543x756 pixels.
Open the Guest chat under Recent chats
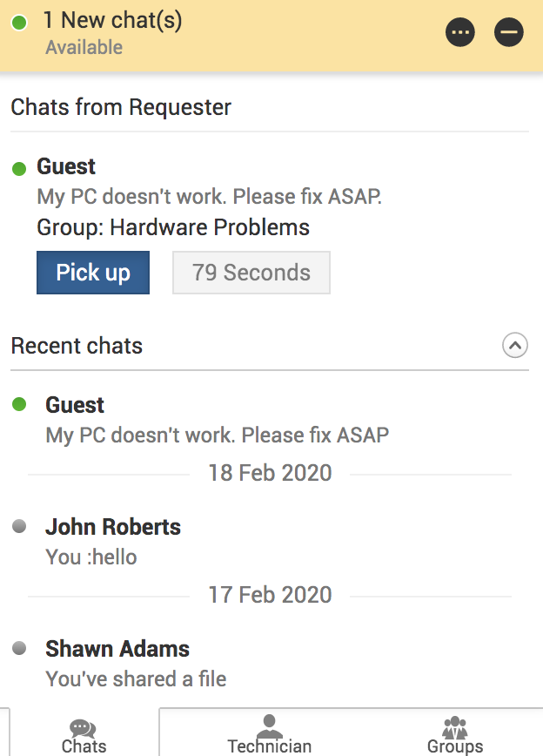75,404
